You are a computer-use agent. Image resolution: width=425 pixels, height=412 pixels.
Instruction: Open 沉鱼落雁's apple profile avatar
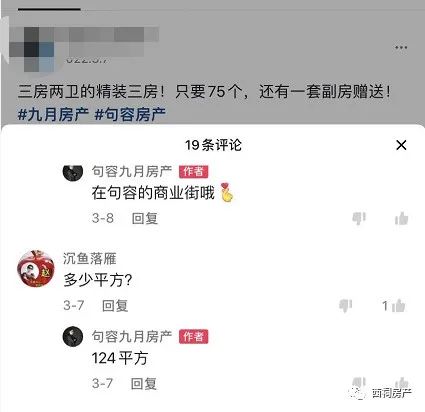point(36,269)
